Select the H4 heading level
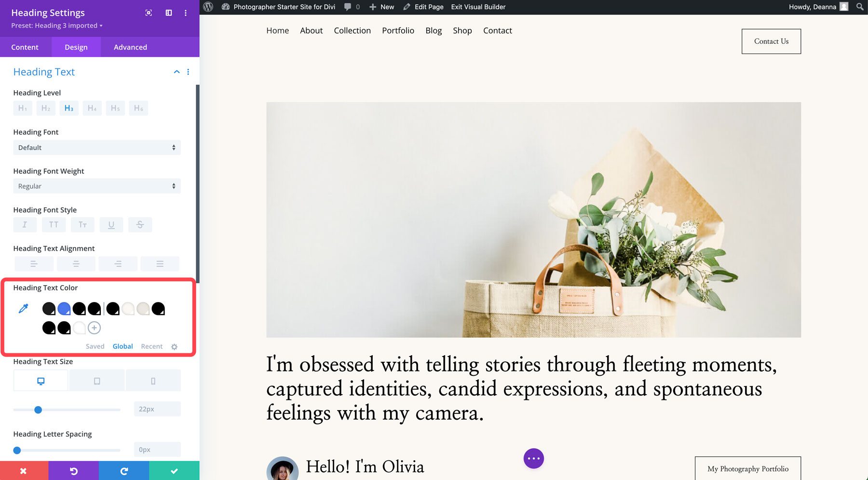The image size is (868, 480). click(92, 108)
